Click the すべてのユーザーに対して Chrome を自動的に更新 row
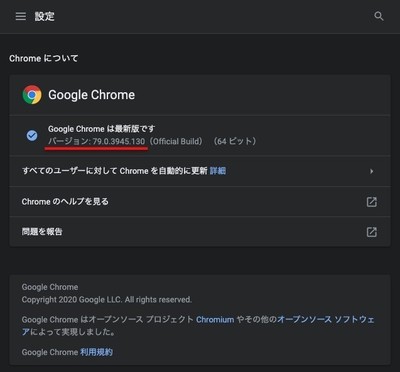The height and width of the screenshot is (372, 400). [200, 171]
